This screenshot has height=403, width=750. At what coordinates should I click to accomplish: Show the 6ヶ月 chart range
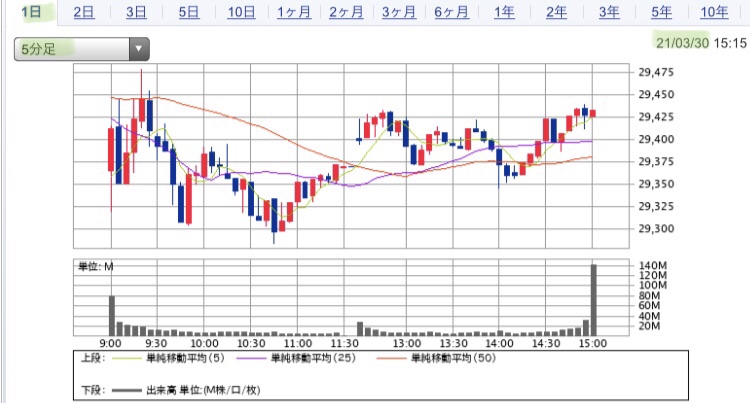click(452, 12)
